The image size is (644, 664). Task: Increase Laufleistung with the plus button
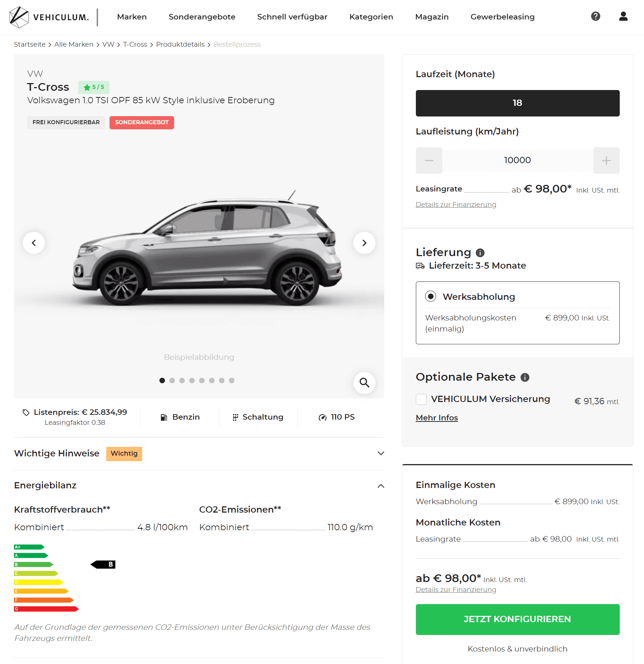(x=606, y=160)
